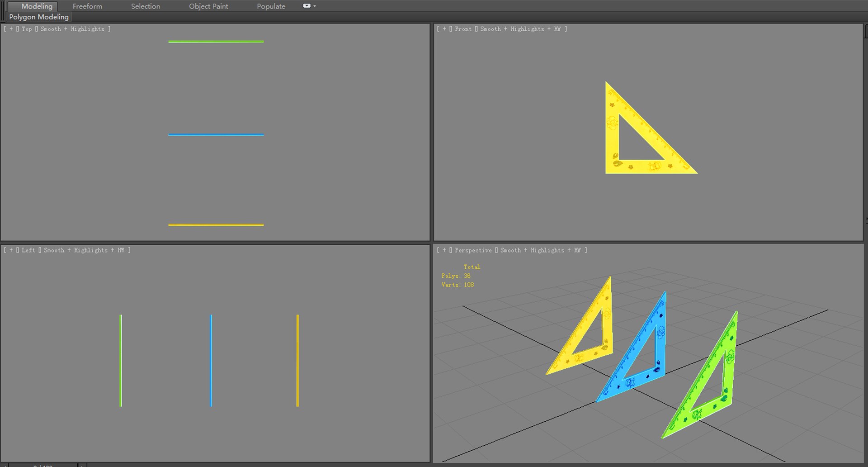Viewport: 868px width, 467px height.
Task: Click the ribbon minimize toggle icon
Action: [307, 6]
